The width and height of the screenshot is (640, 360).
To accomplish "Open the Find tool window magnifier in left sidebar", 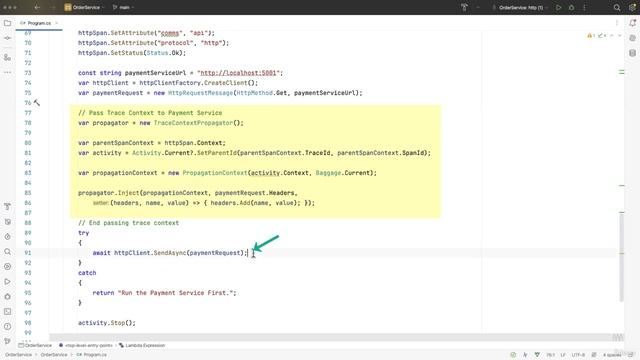I will [7, 252].
